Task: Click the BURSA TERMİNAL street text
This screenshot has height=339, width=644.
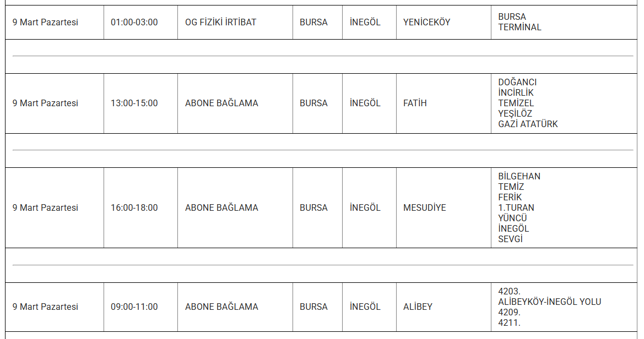Action: (x=519, y=22)
